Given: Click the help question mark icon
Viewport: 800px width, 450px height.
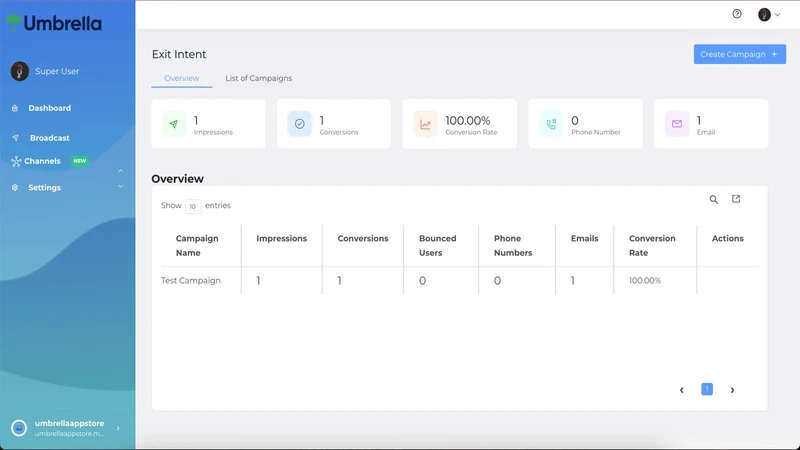Looking at the screenshot, I should pyautogui.click(x=737, y=14).
